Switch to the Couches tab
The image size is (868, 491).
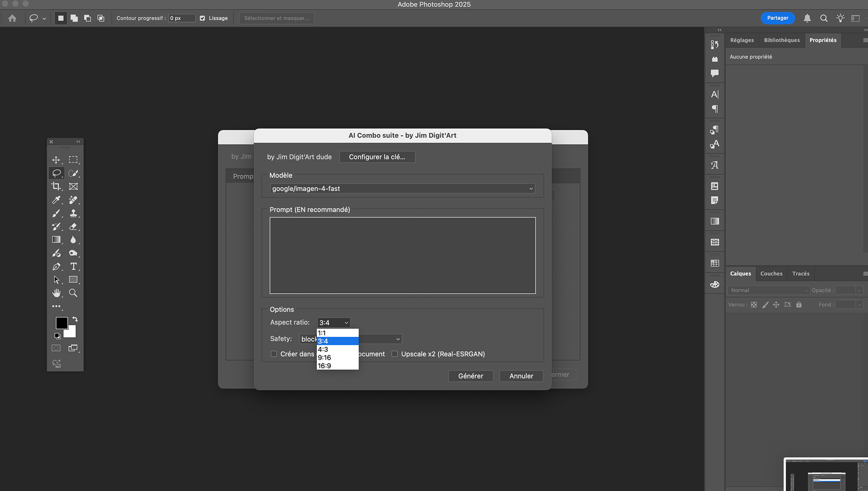[x=771, y=274]
